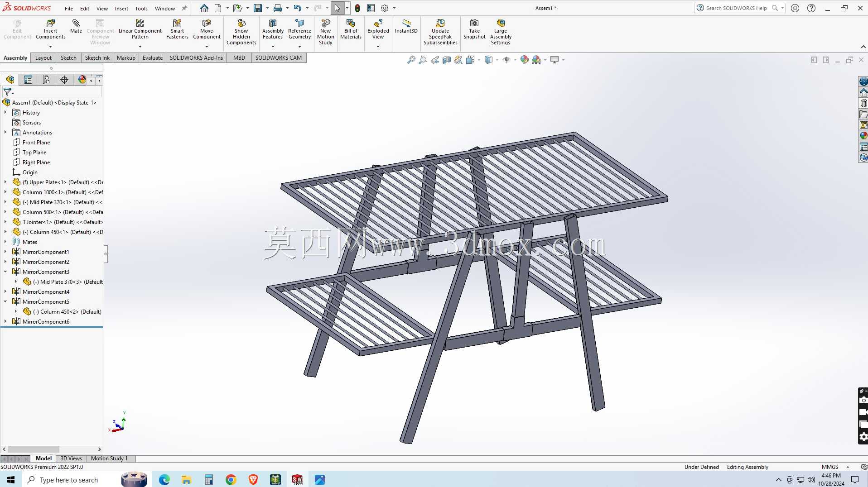Image resolution: width=868 pixels, height=487 pixels.
Task: Click the Print icon
Action: pos(278,8)
